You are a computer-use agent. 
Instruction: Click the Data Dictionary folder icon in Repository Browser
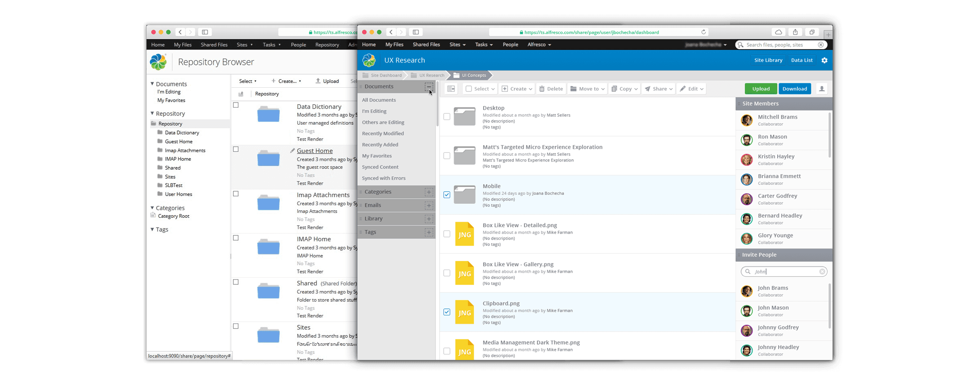268,114
